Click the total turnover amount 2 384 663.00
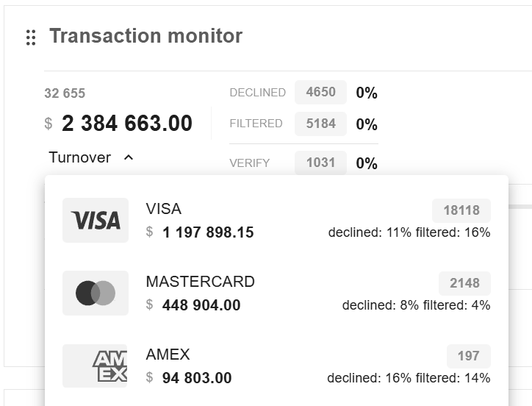This screenshot has height=406, width=532. [127, 124]
